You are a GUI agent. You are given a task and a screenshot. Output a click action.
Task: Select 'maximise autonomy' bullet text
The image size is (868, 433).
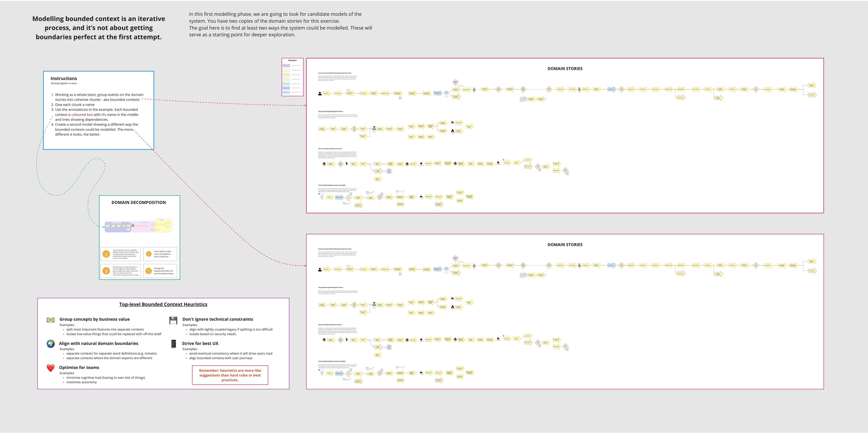click(x=82, y=382)
